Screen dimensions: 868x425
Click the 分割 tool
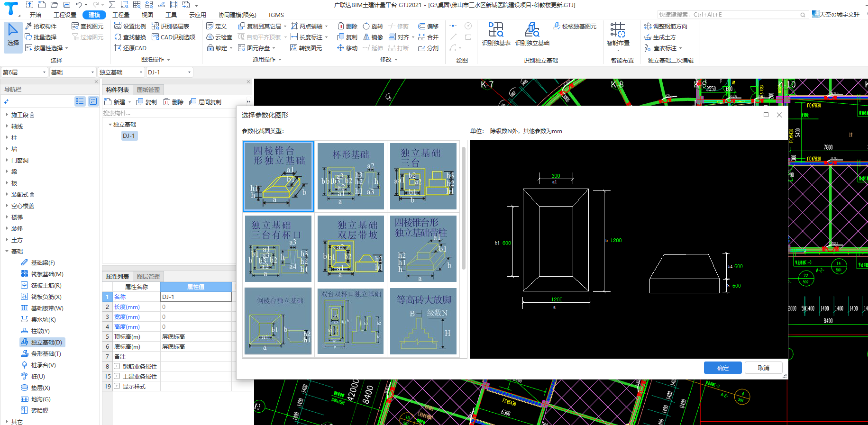coord(429,48)
